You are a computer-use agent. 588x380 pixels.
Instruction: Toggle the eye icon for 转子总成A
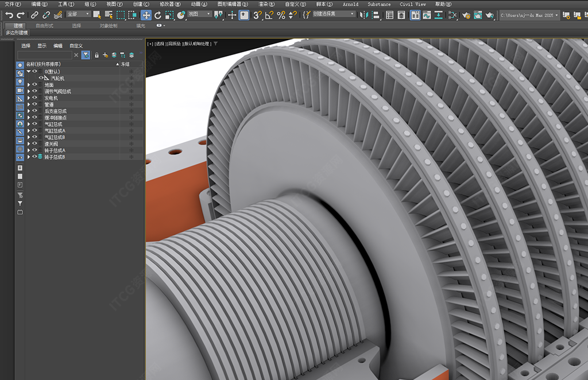[x=34, y=150]
